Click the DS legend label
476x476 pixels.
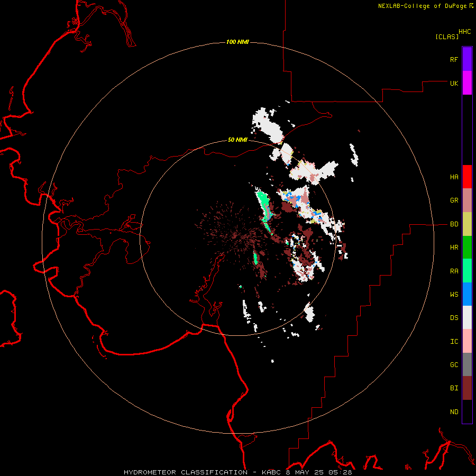[x=454, y=318]
